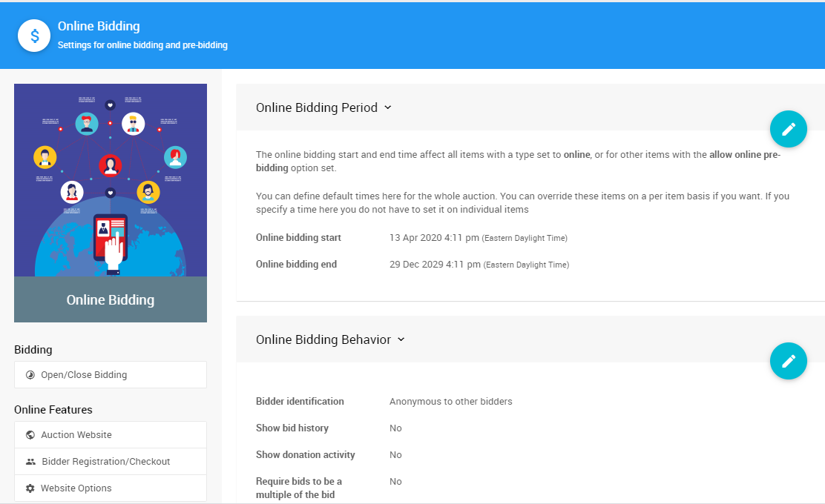Click the Online Bidding caption under the illustration

pos(111,300)
